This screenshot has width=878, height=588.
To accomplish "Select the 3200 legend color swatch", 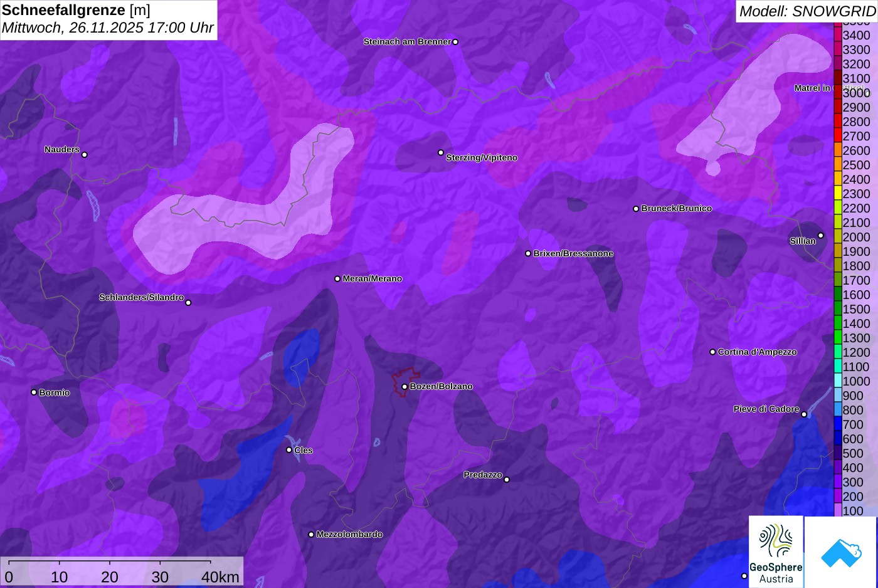I will [x=837, y=64].
